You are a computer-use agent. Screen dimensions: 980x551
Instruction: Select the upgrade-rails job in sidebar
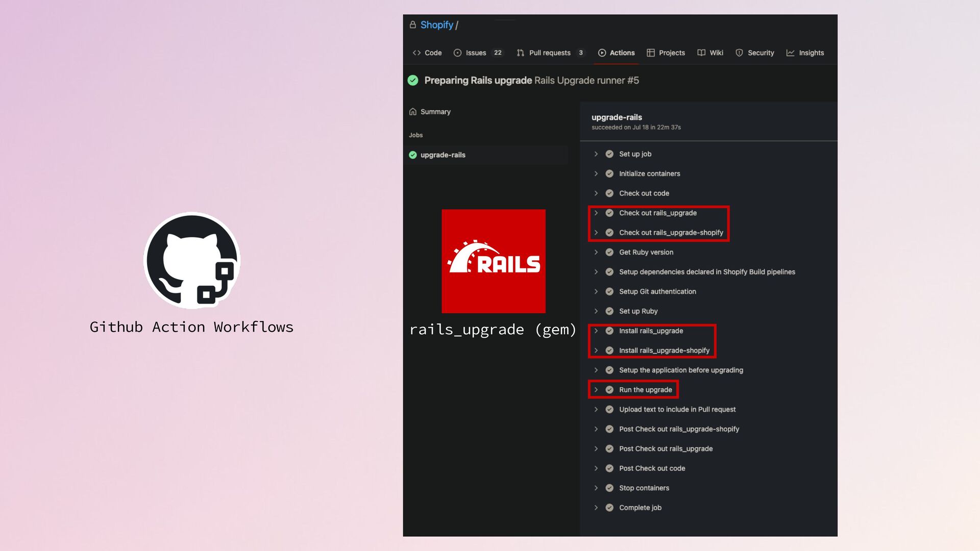point(443,155)
